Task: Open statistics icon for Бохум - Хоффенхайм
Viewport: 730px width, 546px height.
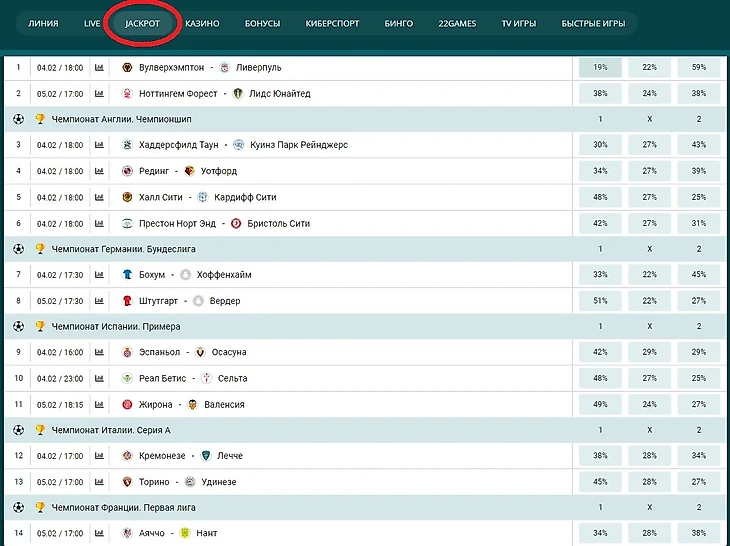Action: point(99,275)
